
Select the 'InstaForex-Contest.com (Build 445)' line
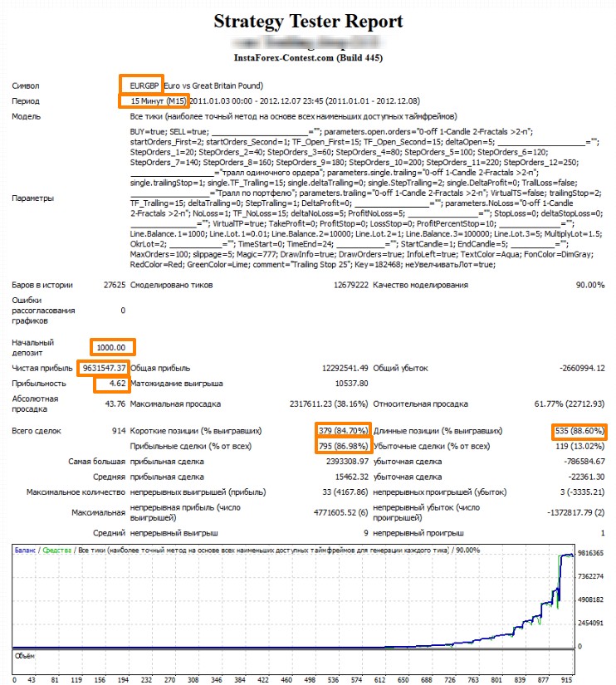pyautogui.click(x=308, y=57)
